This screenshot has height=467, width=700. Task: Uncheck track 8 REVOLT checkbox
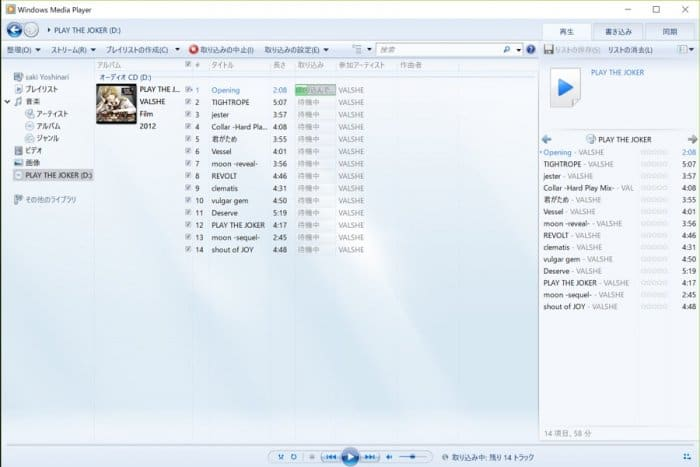[x=188, y=175]
